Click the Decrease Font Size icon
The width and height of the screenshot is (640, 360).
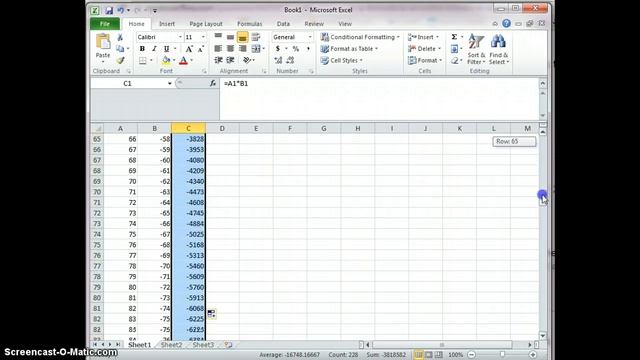[x=201, y=49]
